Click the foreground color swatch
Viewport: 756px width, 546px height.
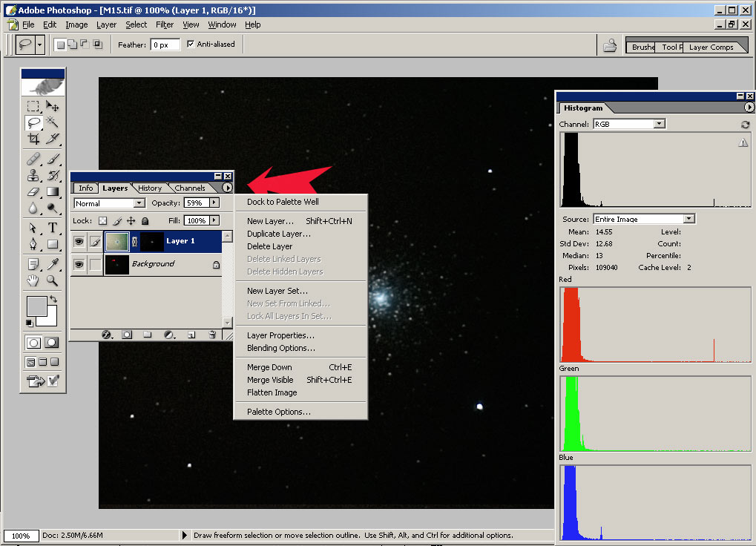[36, 306]
